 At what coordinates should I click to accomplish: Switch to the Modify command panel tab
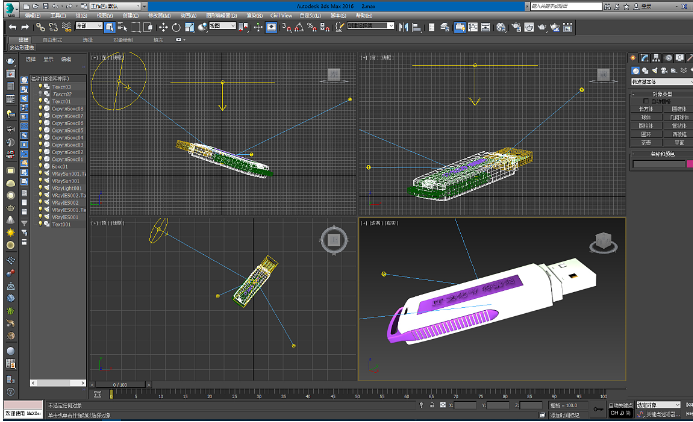pyautogui.click(x=645, y=59)
